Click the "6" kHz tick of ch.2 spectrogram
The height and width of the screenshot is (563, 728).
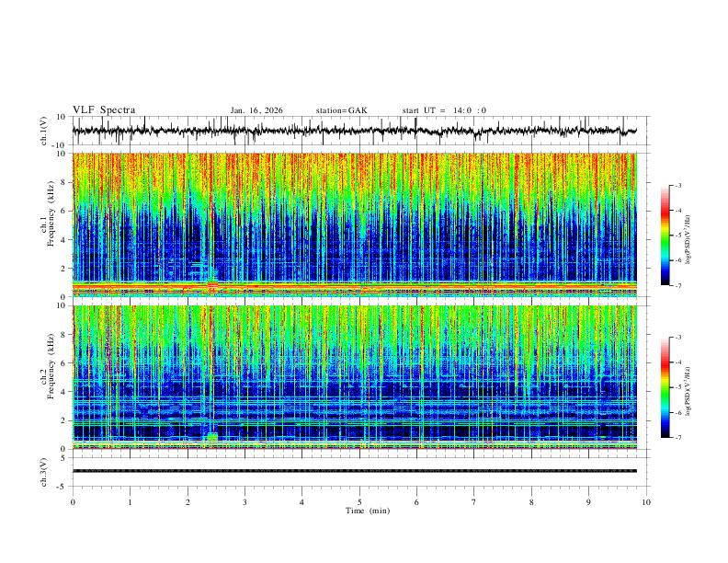63,362
